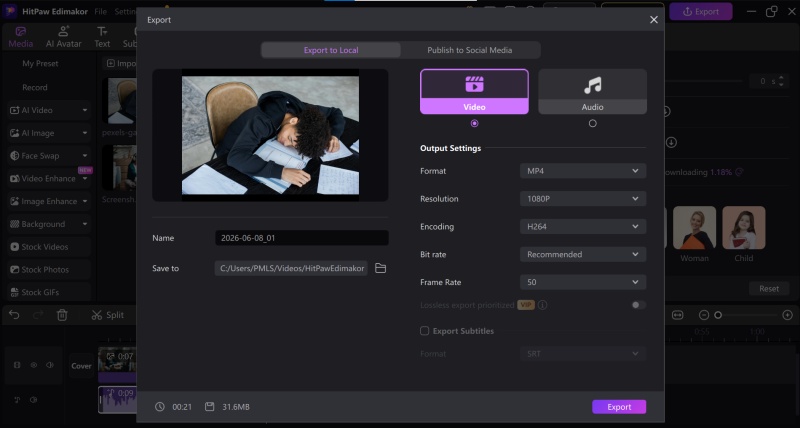This screenshot has height=428, width=800.
Task: Open the Format MP4 dropdown
Action: tap(583, 171)
